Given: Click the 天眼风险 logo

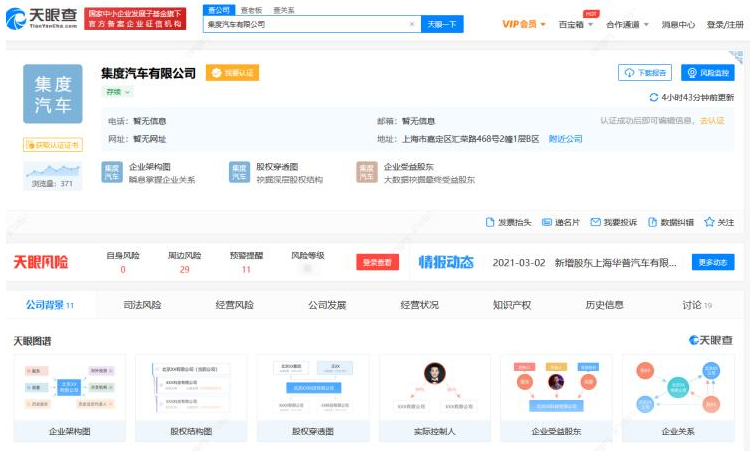Looking at the screenshot, I should pos(41,262).
